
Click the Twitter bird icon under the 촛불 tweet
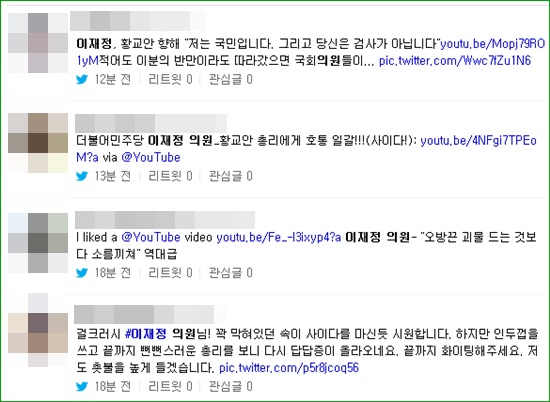[82, 387]
